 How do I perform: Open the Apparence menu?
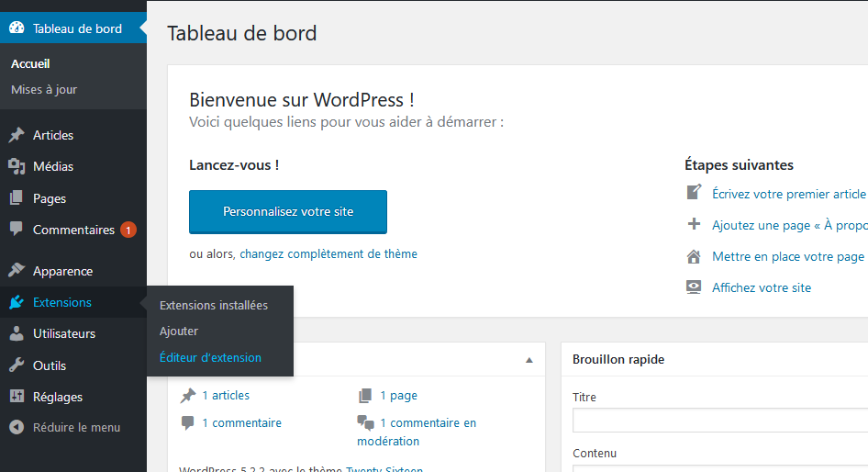pos(62,272)
